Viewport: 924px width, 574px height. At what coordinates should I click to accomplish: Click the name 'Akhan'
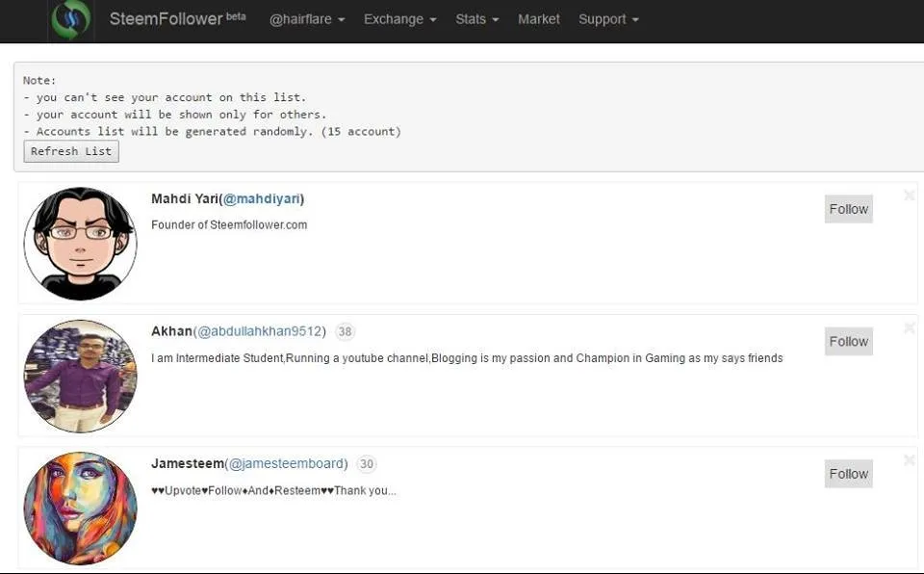(x=171, y=331)
